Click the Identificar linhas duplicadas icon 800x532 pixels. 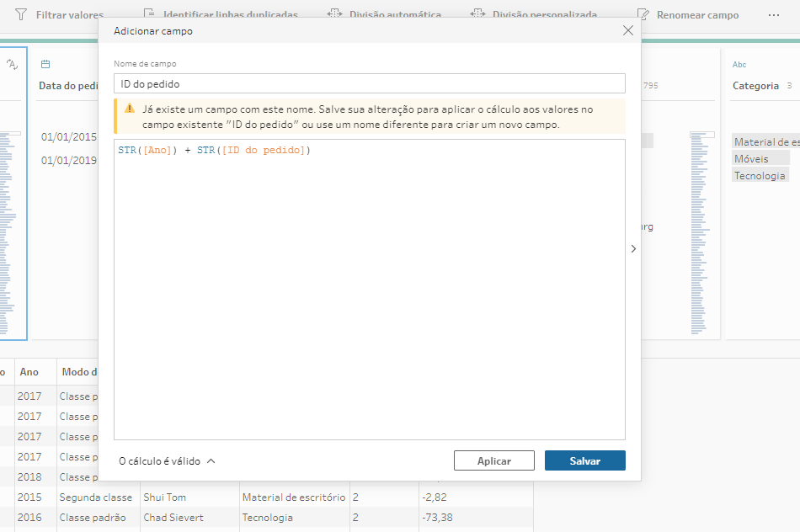(149, 15)
